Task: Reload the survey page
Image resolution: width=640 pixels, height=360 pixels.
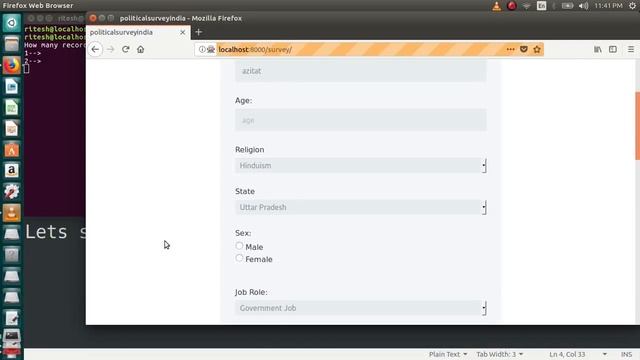Action: 126,49
